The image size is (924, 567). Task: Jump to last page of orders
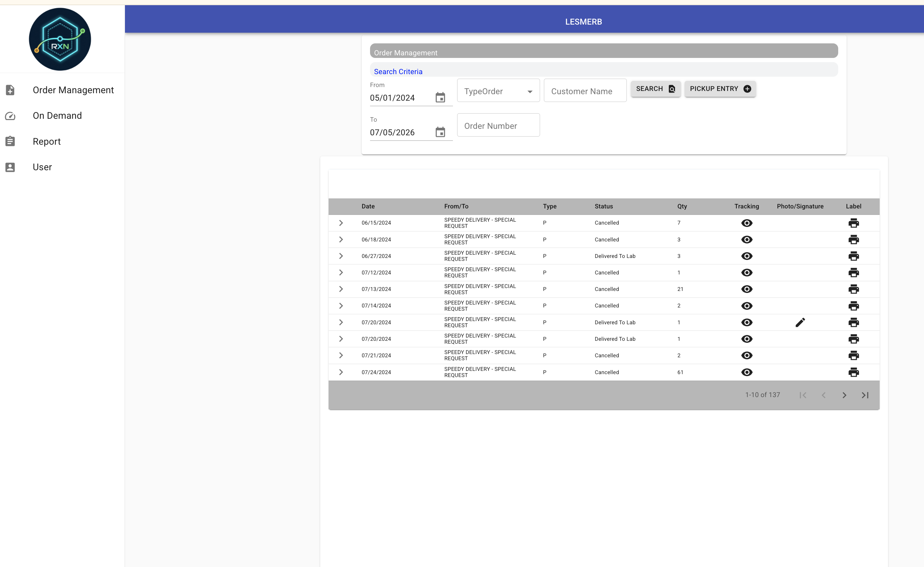click(x=865, y=395)
